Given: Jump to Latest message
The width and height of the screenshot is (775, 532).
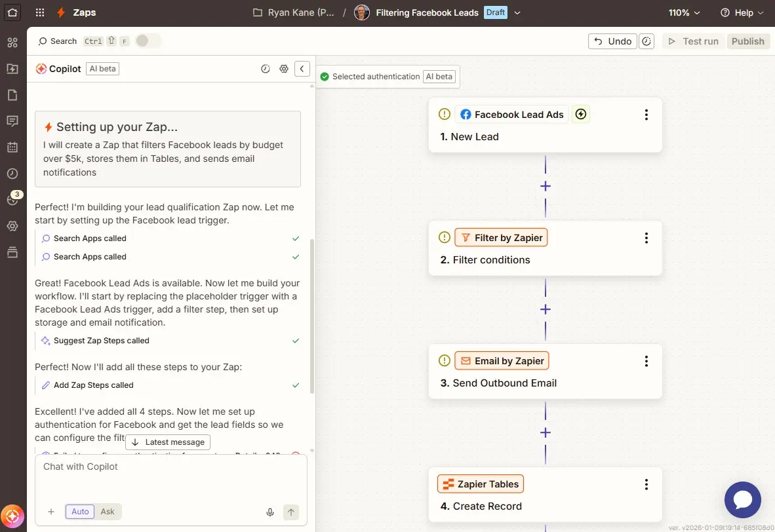Looking at the screenshot, I should pyautogui.click(x=168, y=442).
